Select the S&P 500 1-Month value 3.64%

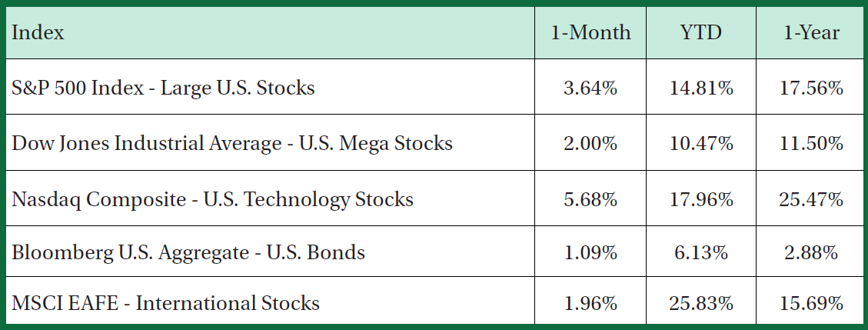coord(590,88)
